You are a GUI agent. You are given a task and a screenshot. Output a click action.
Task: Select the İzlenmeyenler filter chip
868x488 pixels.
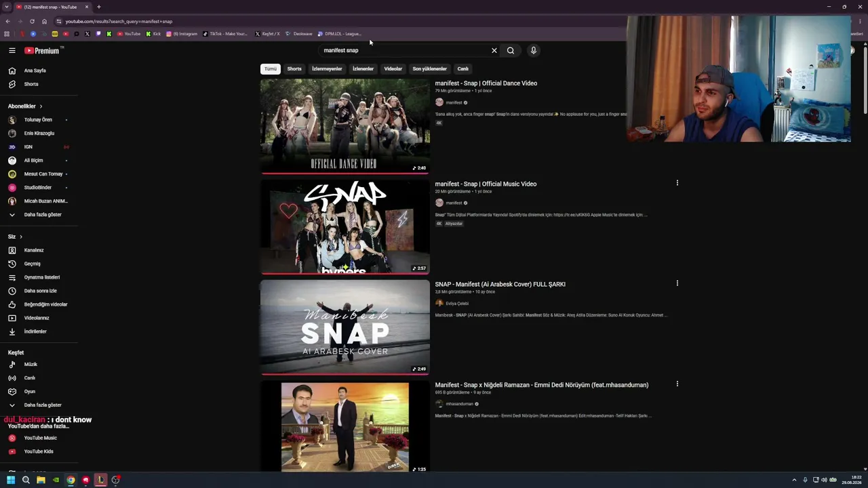pos(327,68)
